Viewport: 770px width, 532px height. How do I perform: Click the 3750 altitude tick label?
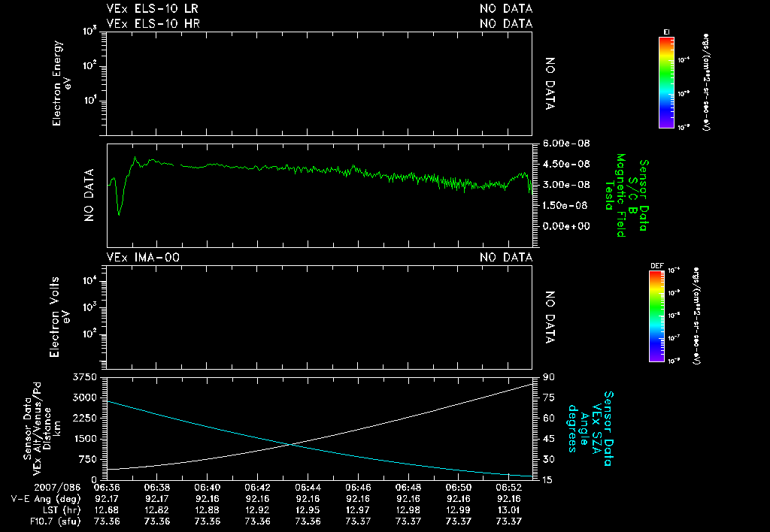84,377
